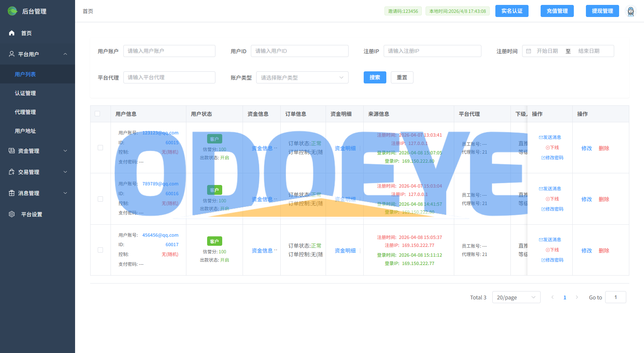Click 修改密码 for 123123@qq.com
Screen dimensions: 644x353
pyautogui.click(x=552, y=157)
